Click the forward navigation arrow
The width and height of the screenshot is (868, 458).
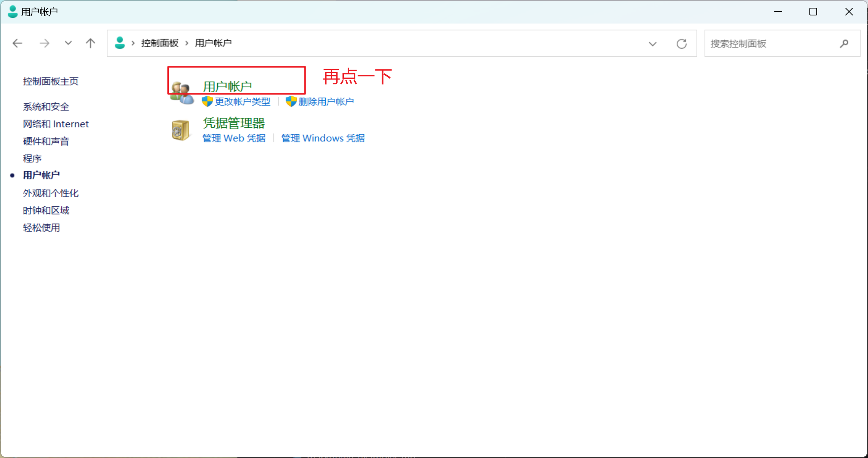(44, 43)
